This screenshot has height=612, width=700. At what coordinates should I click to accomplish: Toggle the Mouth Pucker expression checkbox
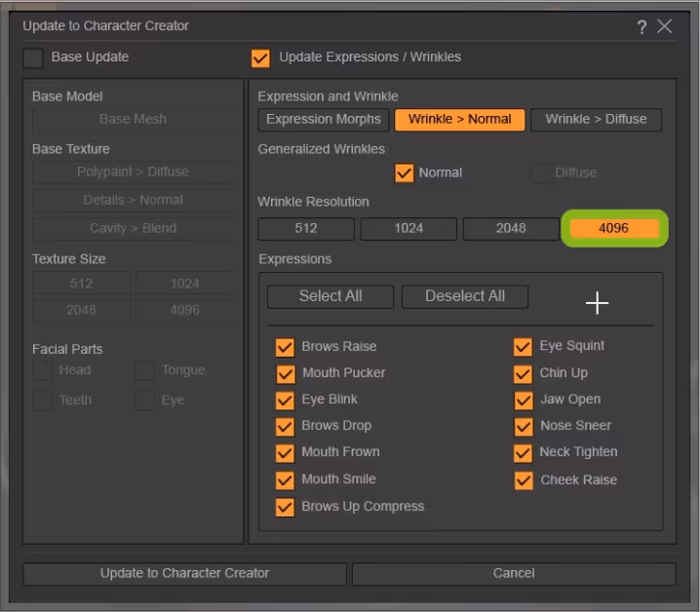[x=286, y=374]
